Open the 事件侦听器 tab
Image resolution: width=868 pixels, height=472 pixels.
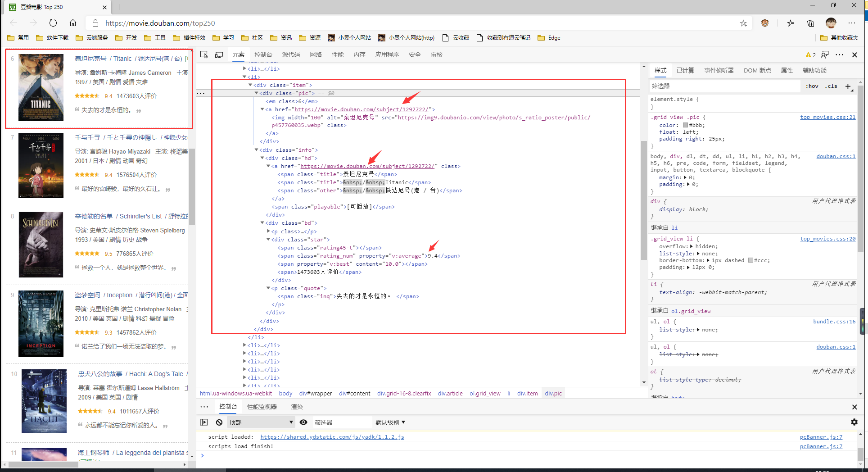[x=719, y=70]
